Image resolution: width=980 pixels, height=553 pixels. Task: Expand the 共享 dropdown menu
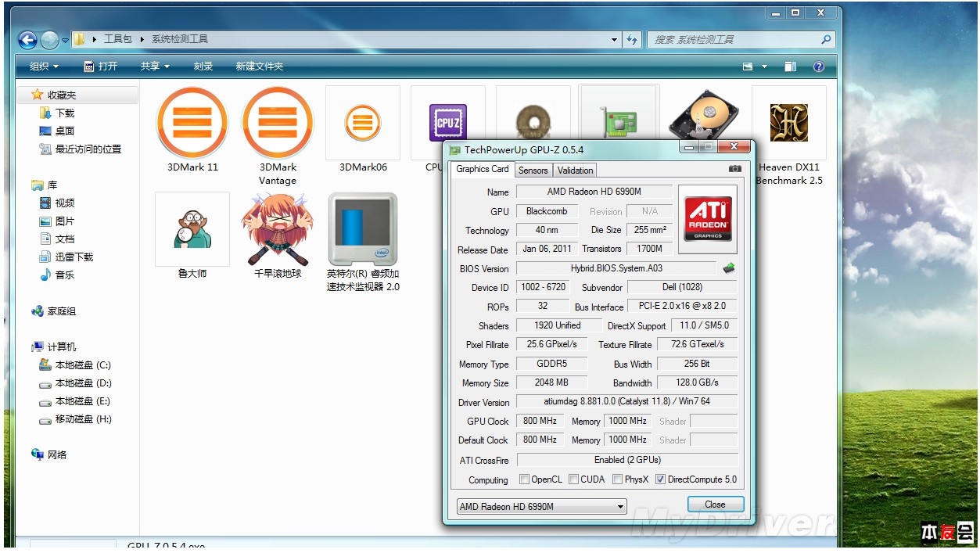click(x=155, y=66)
